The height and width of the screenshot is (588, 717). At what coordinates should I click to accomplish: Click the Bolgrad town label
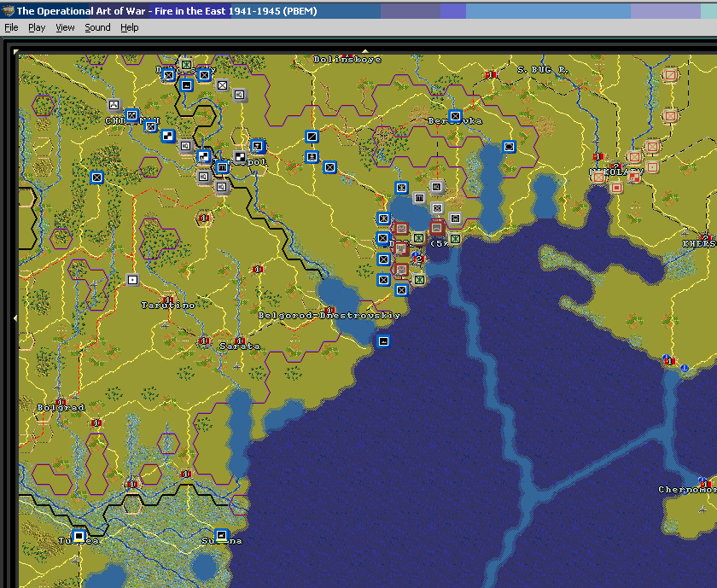pyautogui.click(x=61, y=408)
